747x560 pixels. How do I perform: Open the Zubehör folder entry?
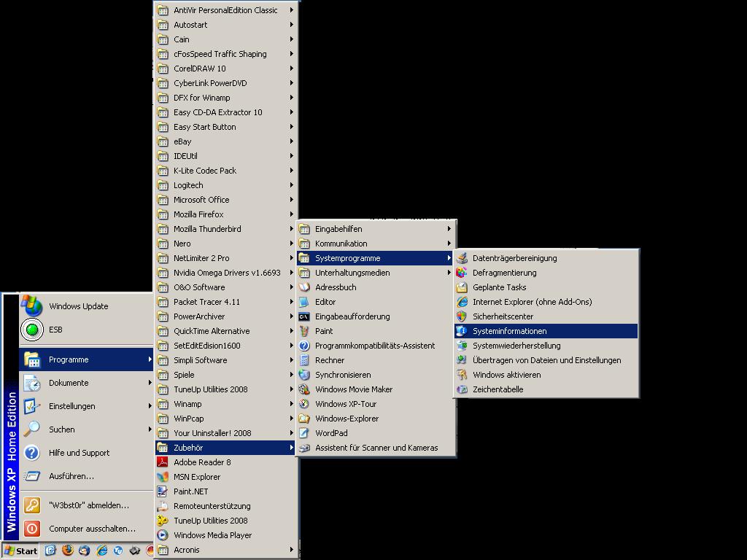225,448
